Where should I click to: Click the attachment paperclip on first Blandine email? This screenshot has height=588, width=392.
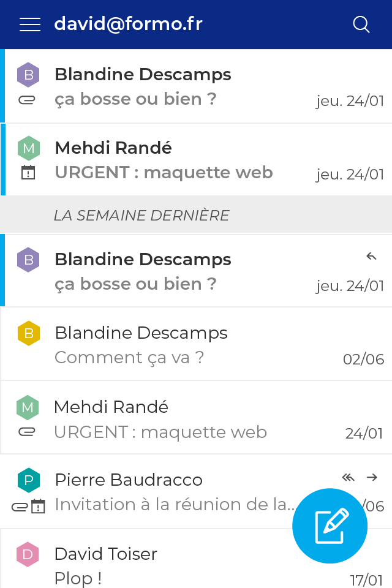click(x=28, y=100)
